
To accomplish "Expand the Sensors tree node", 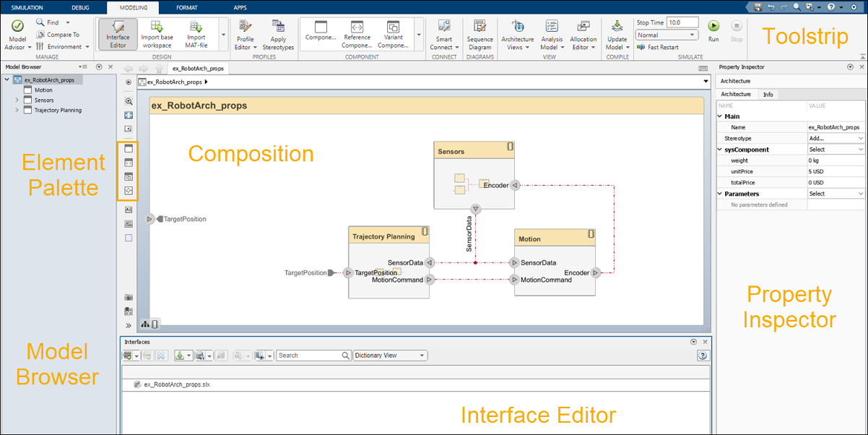I will pyautogui.click(x=17, y=100).
